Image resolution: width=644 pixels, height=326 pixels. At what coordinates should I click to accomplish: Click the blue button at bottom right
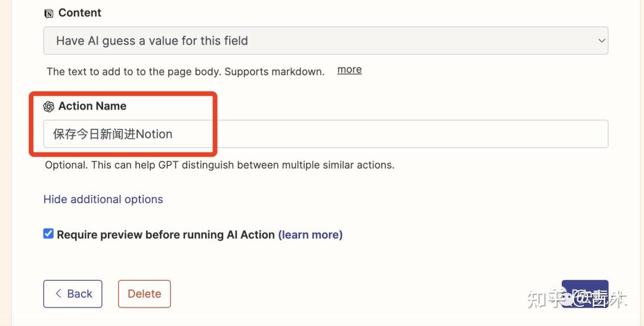[584, 294]
